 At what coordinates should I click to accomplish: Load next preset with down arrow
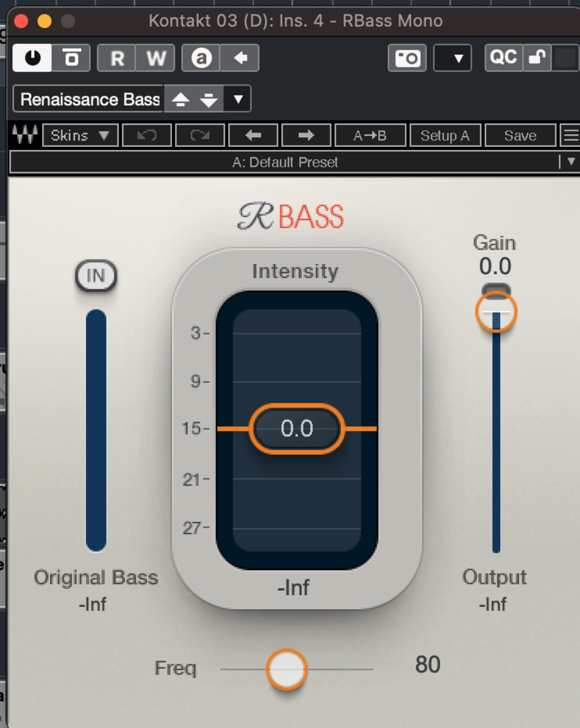(208, 99)
